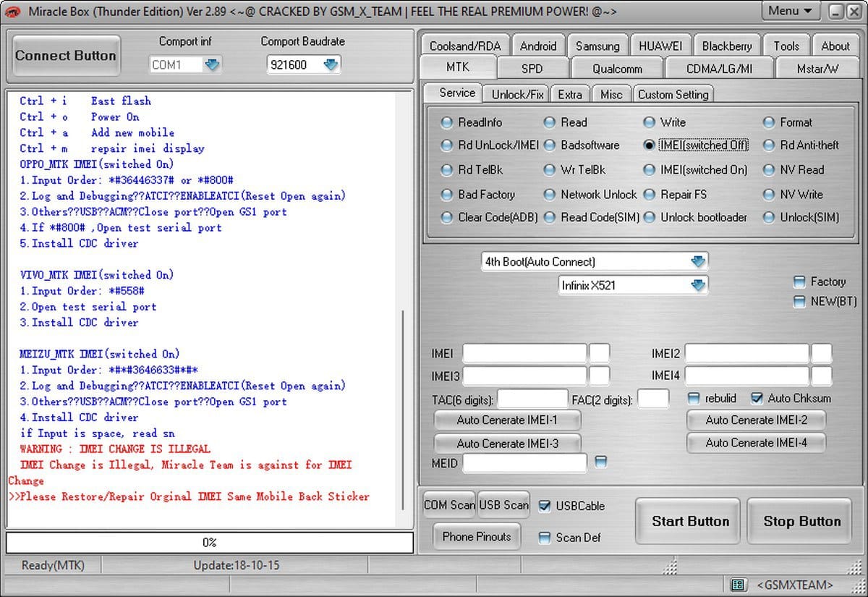Screen dimensions: 868x597
Task: Click the Auto Generate IMEI-1 button
Action: tap(506, 420)
